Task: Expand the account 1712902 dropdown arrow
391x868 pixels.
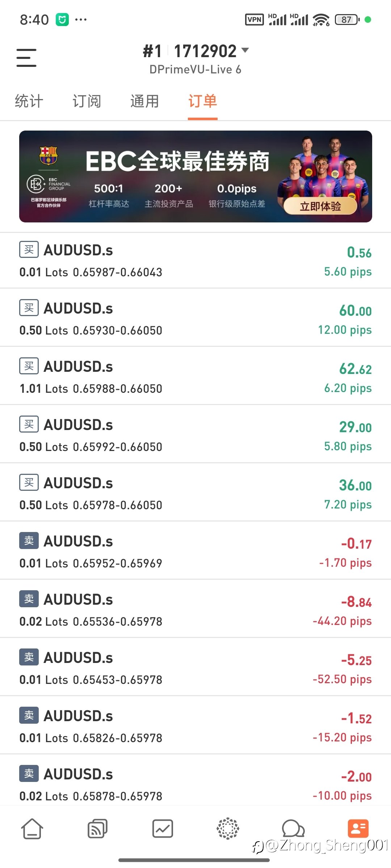Action: 245,50
